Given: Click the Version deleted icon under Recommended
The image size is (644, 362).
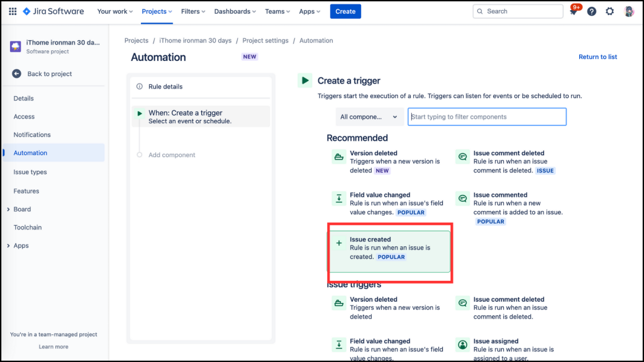Looking at the screenshot, I should [339, 156].
